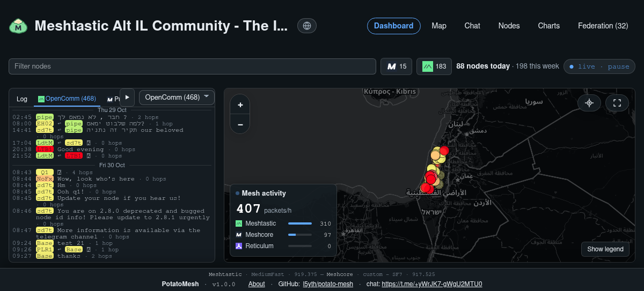Viewport: 644px width, 291px height.
Task: Click the Q1 node badge at 08:43
Action: (45, 172)
